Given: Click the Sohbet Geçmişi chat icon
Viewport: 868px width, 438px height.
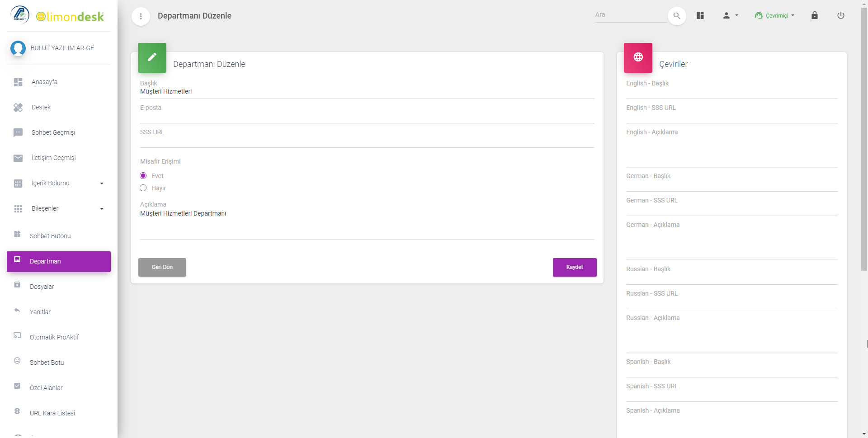Looking at the screenshot, I should pos(18,133).
